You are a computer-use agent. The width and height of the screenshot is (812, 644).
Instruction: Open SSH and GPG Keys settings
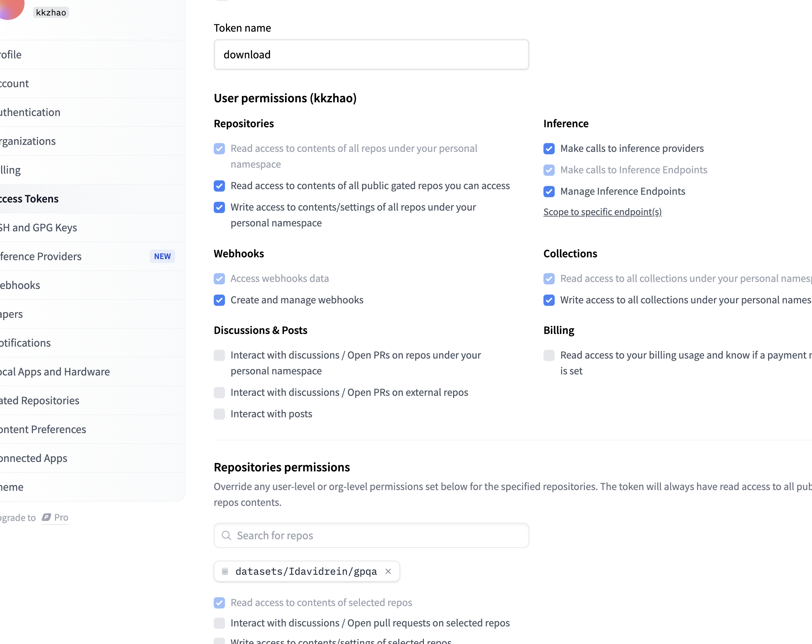(x=38, y=227)
